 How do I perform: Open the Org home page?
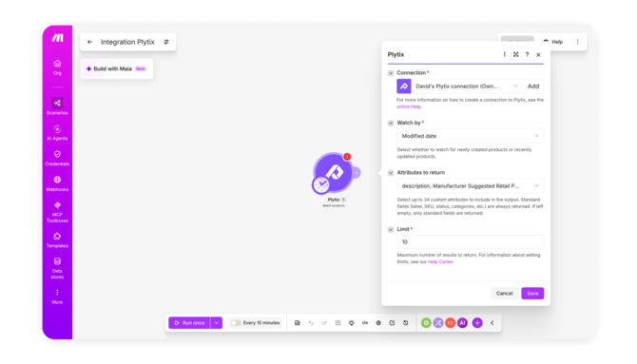pyautogui.click(x=57, y=67)
